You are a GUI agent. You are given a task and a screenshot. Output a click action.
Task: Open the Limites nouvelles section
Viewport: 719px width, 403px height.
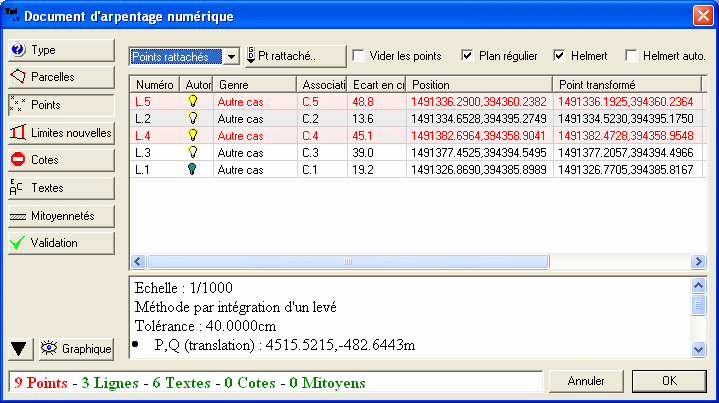[x=60, y=132]
